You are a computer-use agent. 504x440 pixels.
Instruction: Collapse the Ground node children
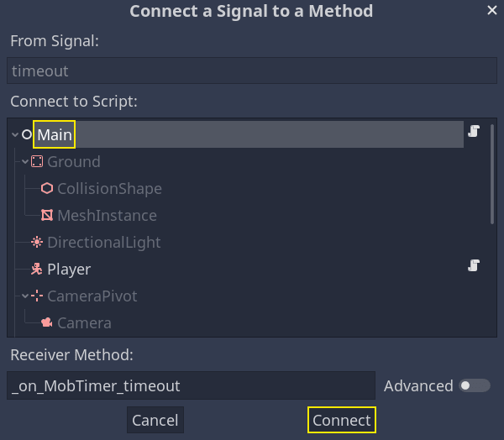(x=25, y=161)
